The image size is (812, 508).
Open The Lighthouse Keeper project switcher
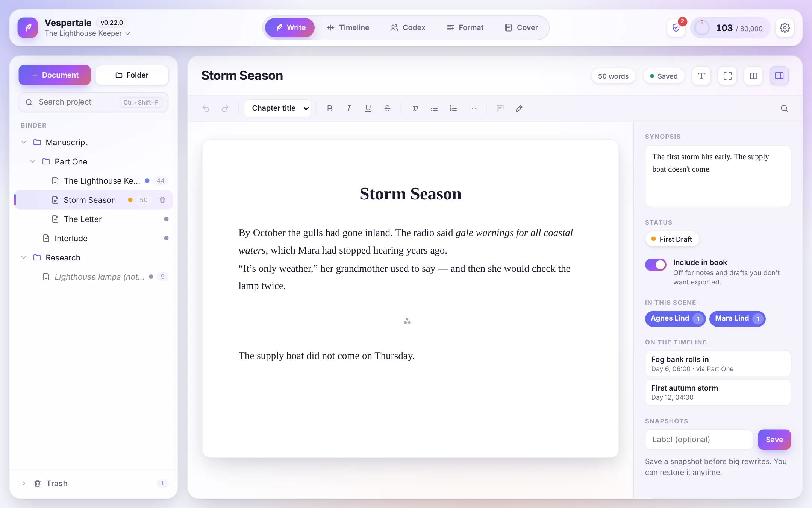(x=87, y=33)
